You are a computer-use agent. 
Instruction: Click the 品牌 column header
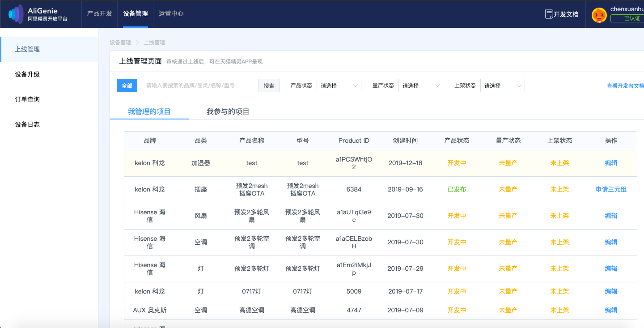[150, 141]
